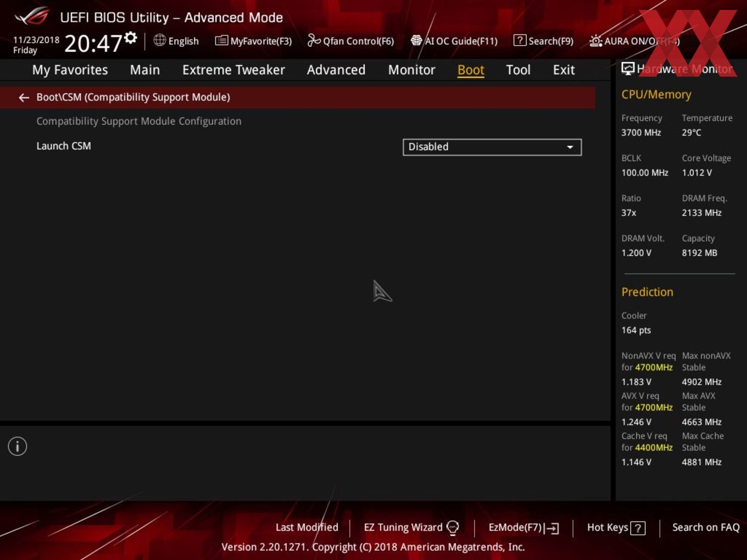The height and width of the screenshot is (560, 747).
Task: Click the 1.012 V core voltage value
Action: [x=696, y=172]
